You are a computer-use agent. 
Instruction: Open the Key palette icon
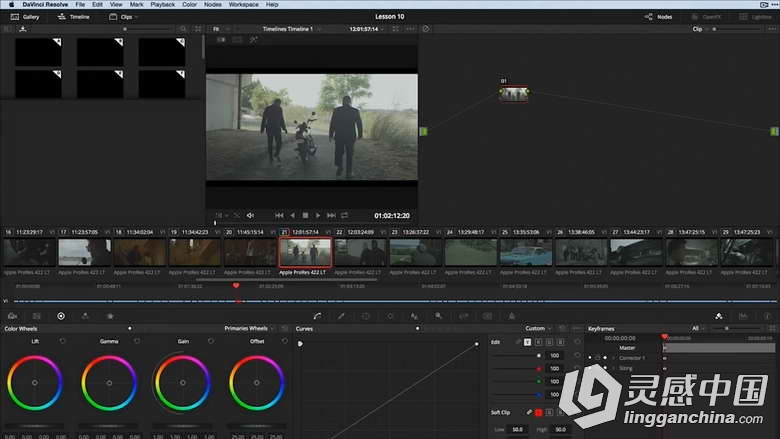point(438,316)
